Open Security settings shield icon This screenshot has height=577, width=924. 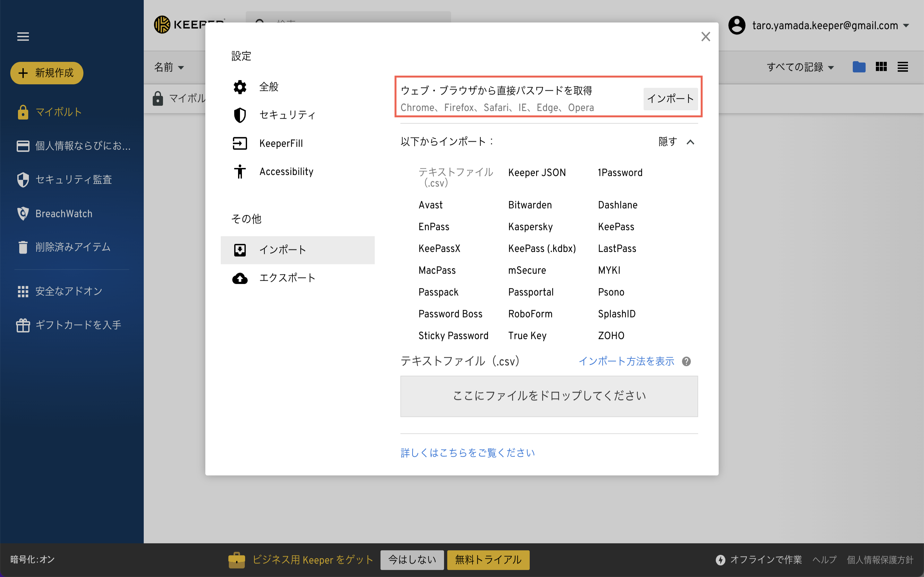click(x=240, y=115)
